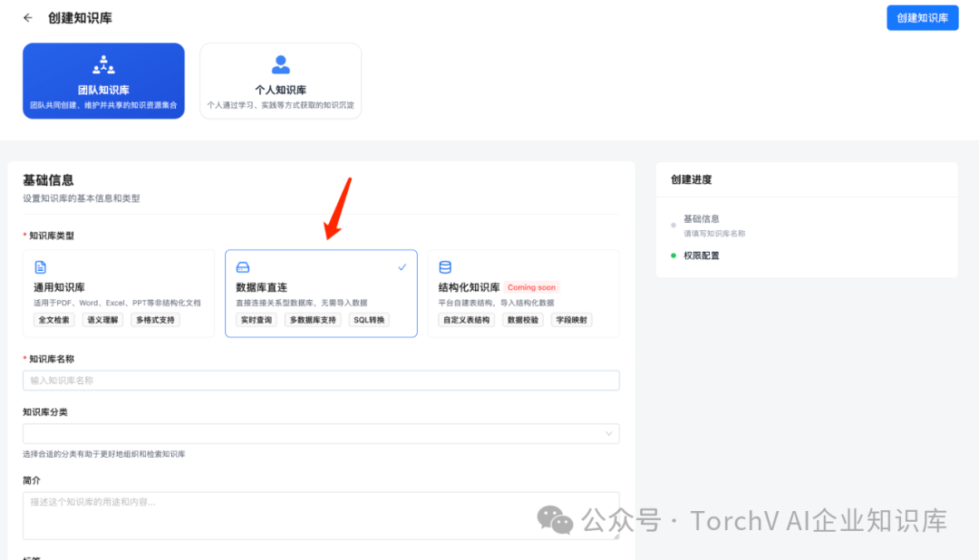Viewport: 979px width, 560px height.
Task: Select the 团队知识库 card
Action: 103,81
